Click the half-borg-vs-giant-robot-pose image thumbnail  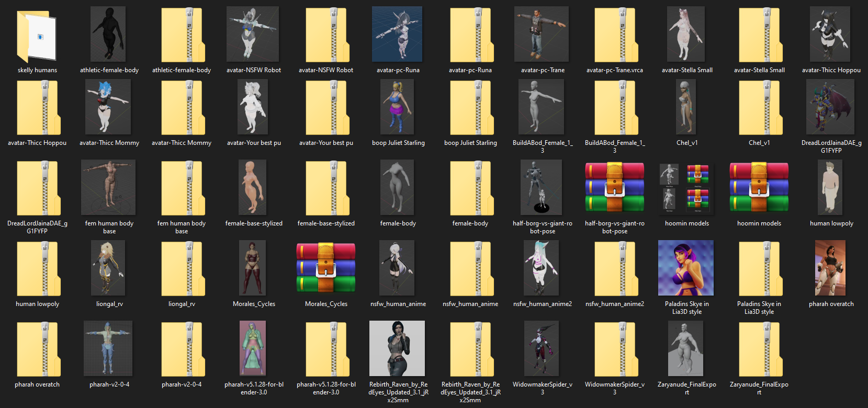pos(542,187)
